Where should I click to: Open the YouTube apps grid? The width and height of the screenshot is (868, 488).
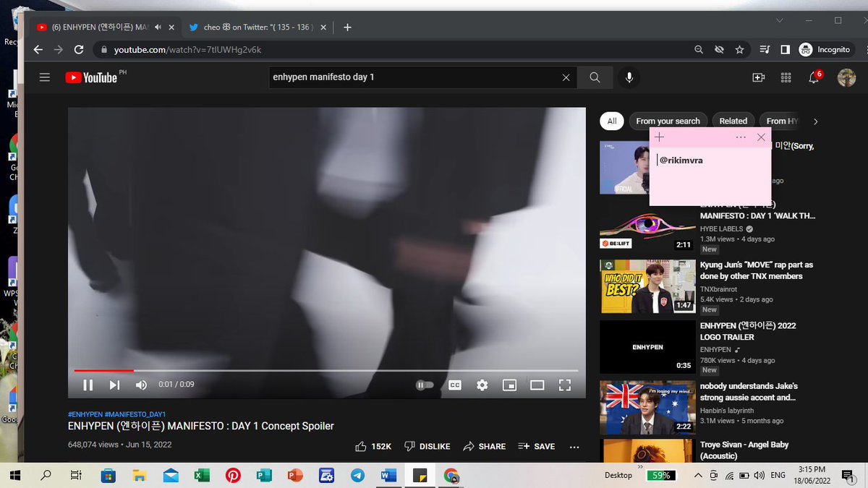point(786,77)
